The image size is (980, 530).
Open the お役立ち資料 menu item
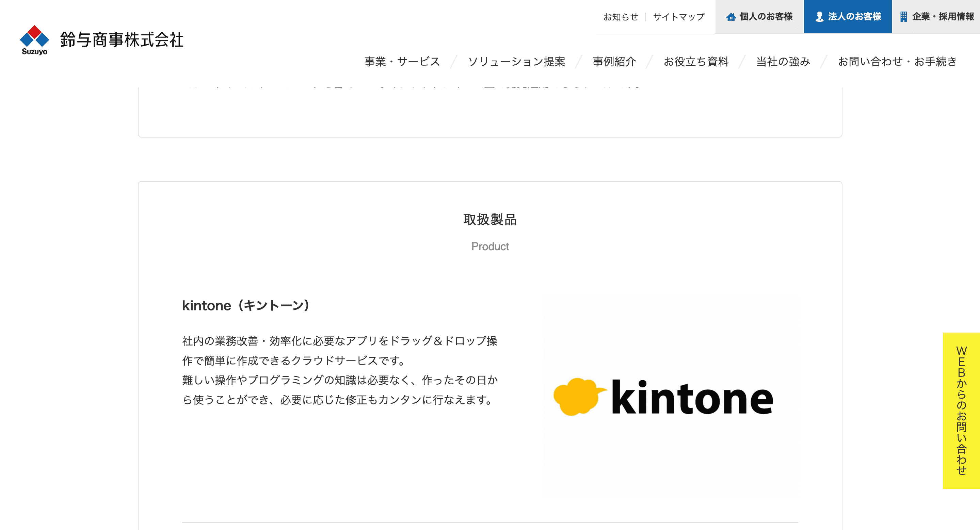696,62
